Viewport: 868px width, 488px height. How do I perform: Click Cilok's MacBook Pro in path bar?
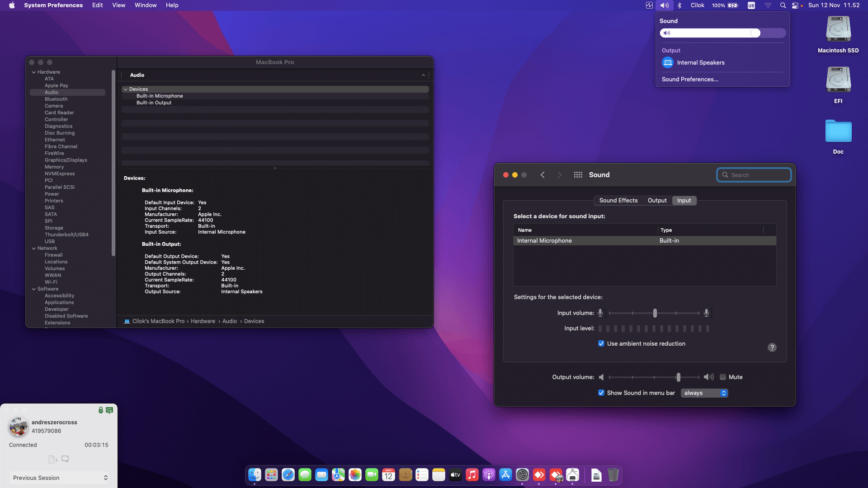[158, 321]
